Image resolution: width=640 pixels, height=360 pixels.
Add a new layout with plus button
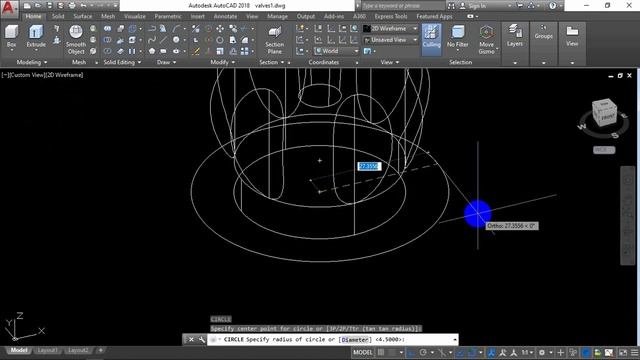[x=100, y=350]
